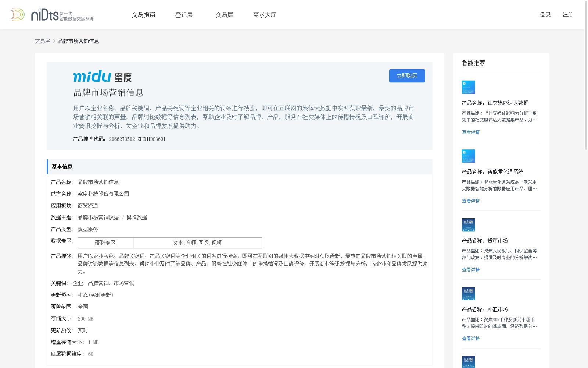This screenshot has height=368, width=588.
Task: Click the 登录 link
Action: click(x=545, y=15)
